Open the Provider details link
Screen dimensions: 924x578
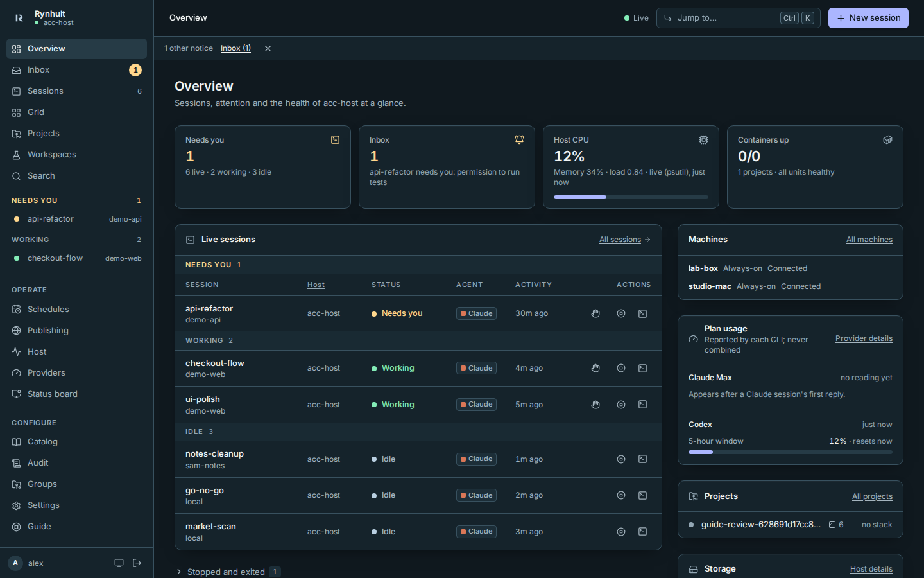864,338
